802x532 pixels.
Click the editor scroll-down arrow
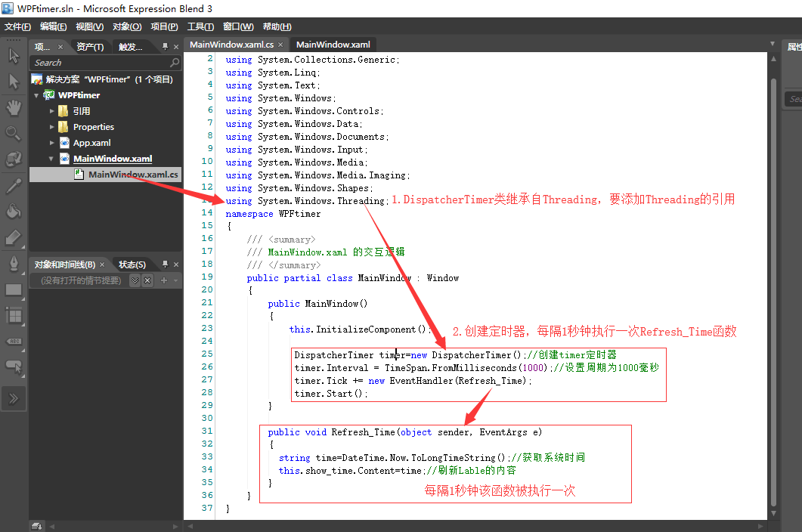773,513
